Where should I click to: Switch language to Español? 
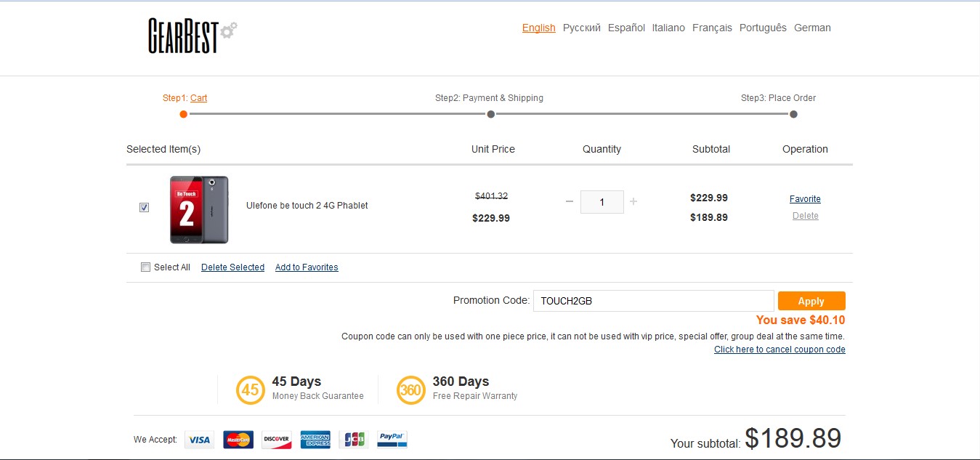click(626, 28)
